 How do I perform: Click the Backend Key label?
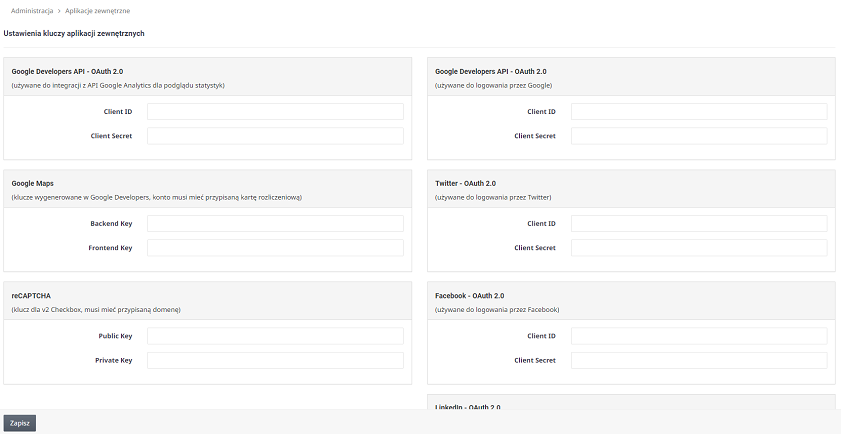tap(111, 224)
